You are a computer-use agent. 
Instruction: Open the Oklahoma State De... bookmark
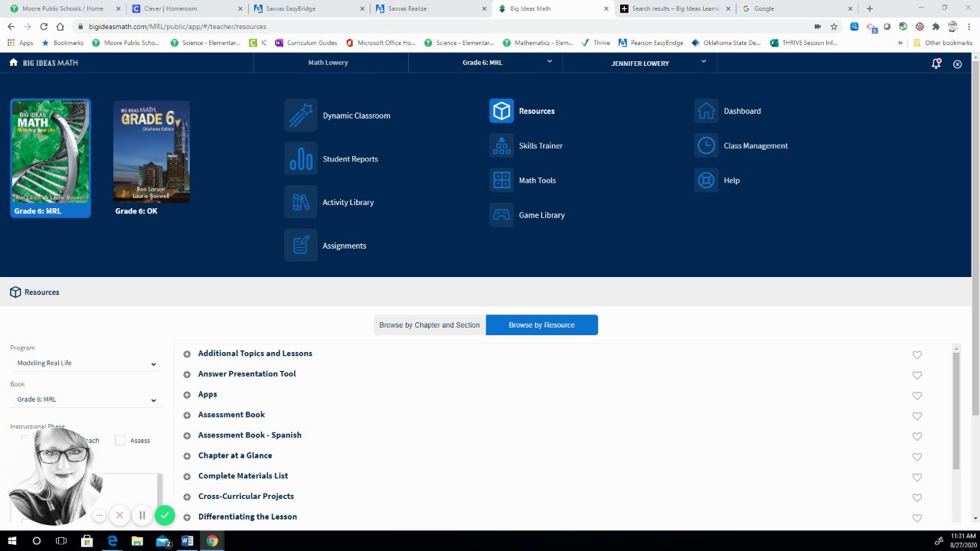(726, 43)
